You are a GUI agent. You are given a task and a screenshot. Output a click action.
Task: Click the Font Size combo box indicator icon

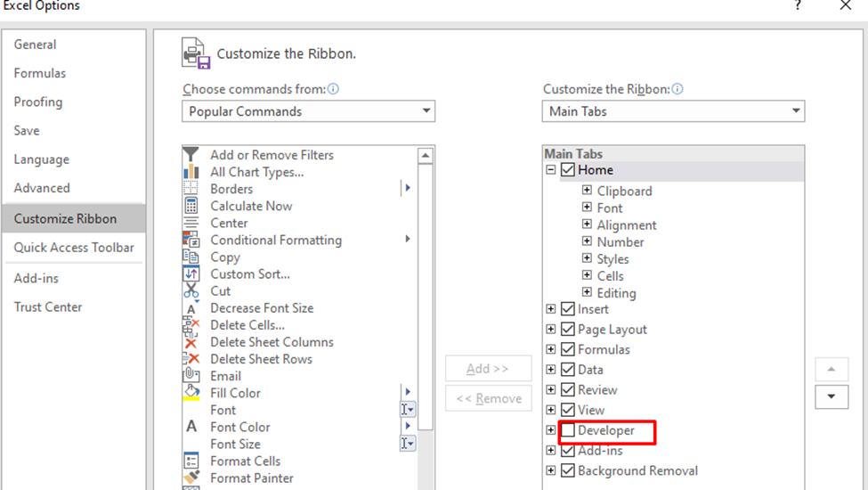tap(408, 444)
